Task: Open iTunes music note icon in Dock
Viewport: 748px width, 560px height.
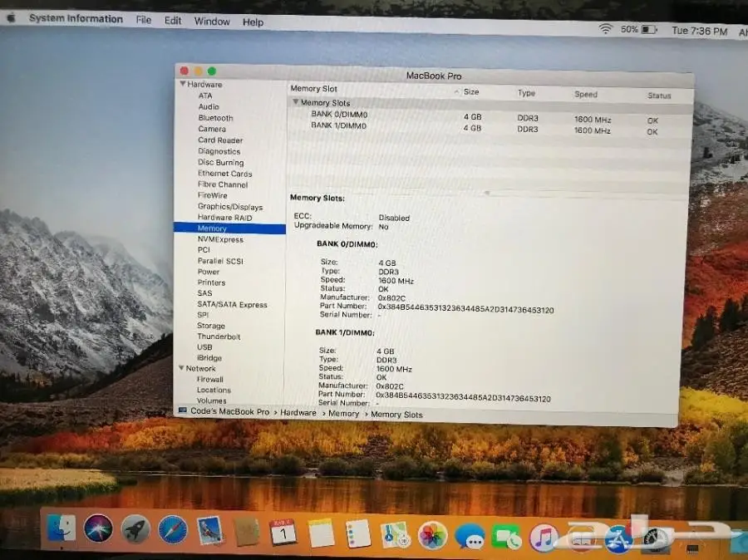Action: pos(544,538)
